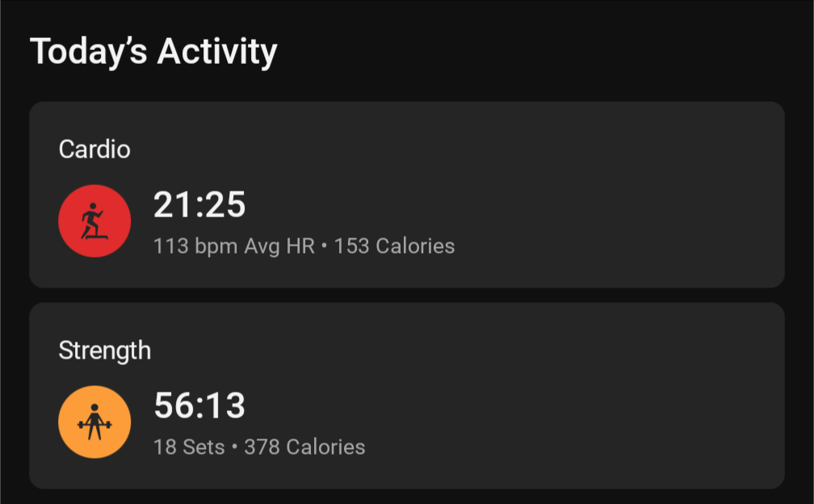814x504 pixels.
Task: Click the Today's Activity heading
Action: click(153, 52)
